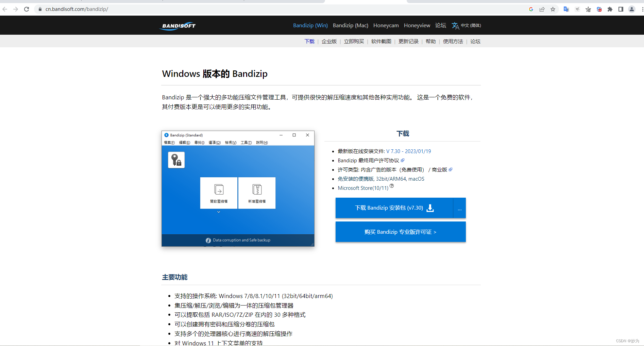Click the browser back arrow

(5, 9)
